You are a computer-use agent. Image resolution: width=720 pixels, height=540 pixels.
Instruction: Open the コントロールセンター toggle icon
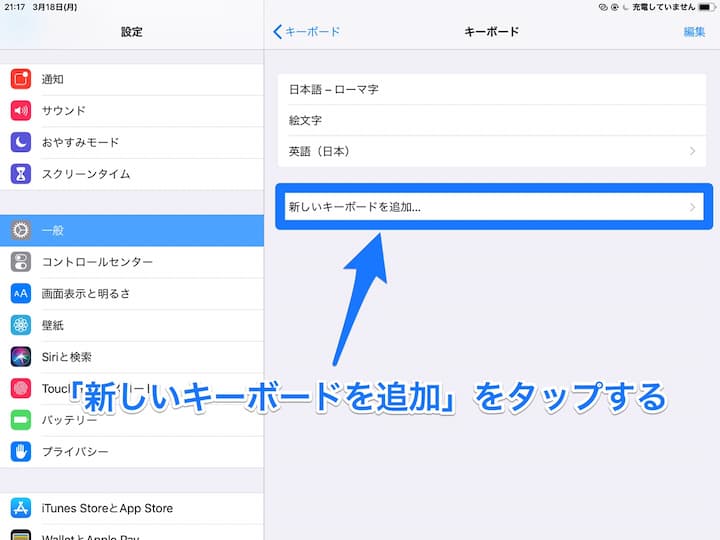coord(21,262)
